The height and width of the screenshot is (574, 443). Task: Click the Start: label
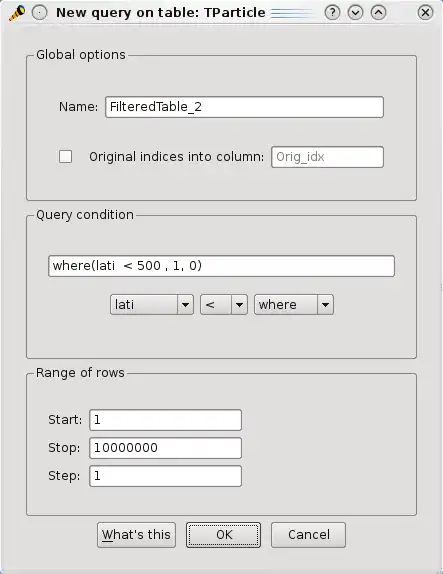pos(65,420)
